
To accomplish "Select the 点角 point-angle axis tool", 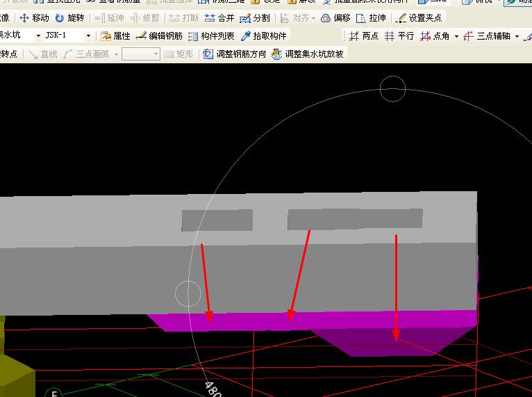I will point(435,35).
